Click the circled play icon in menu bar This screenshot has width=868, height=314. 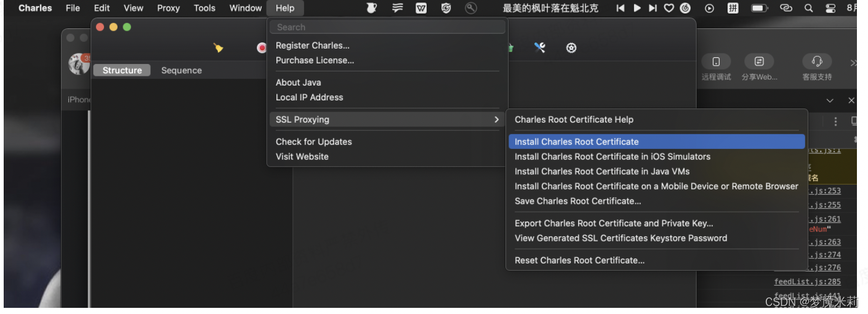click(710, 8)
